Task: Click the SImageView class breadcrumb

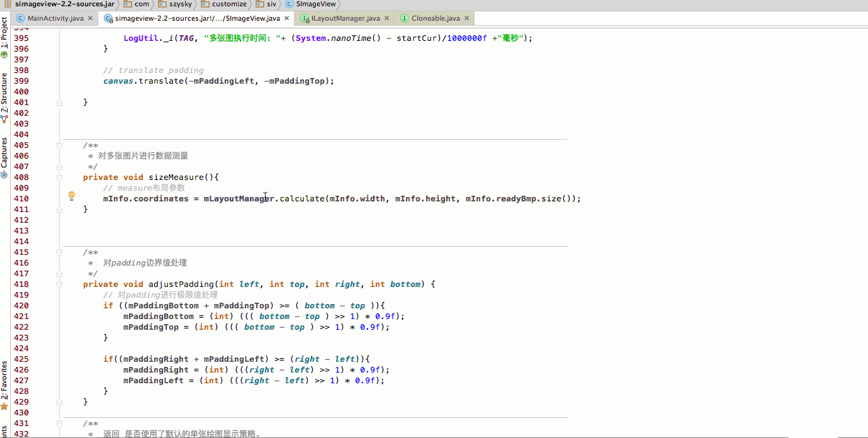Action: (x=310, y=4)
